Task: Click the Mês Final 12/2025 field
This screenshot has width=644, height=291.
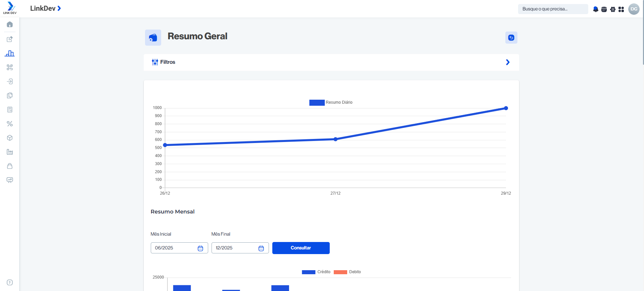Action: pyautogui.click(x=240, y=248)
